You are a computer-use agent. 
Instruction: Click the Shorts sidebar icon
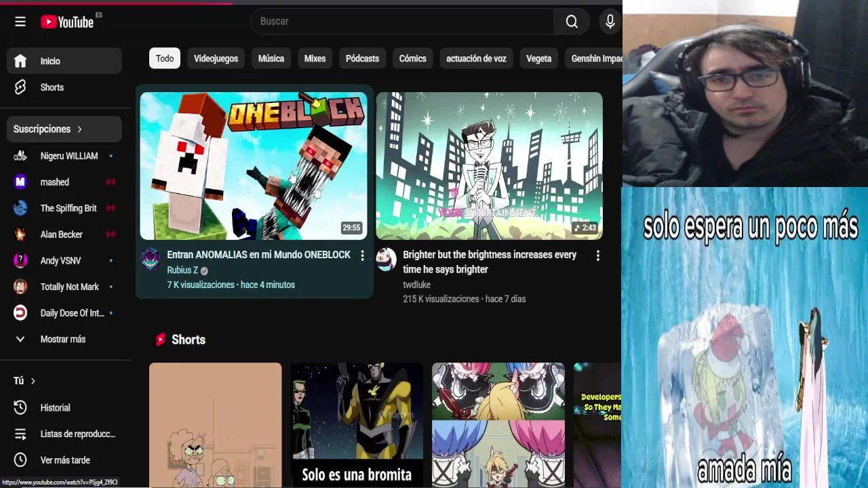click(20, 87)
